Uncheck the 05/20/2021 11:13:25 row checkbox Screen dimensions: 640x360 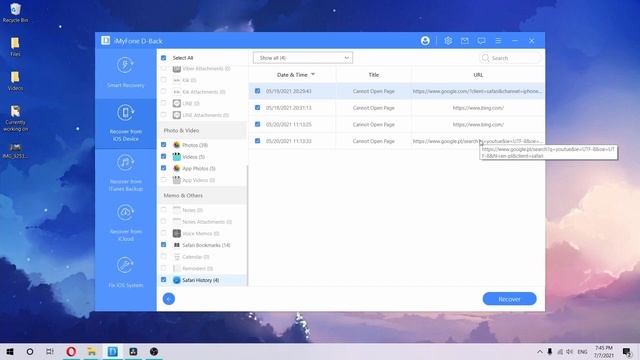coord(258,124)
